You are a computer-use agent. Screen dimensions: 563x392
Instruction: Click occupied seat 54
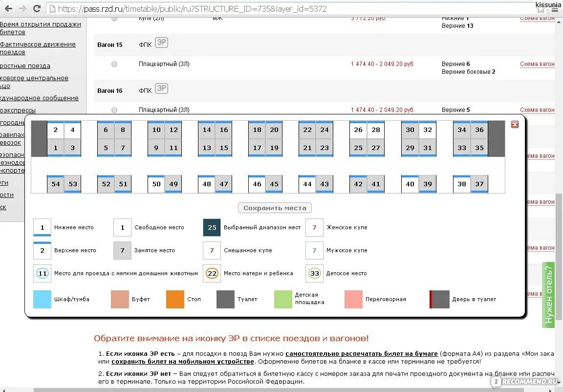(x=56, y=184)
